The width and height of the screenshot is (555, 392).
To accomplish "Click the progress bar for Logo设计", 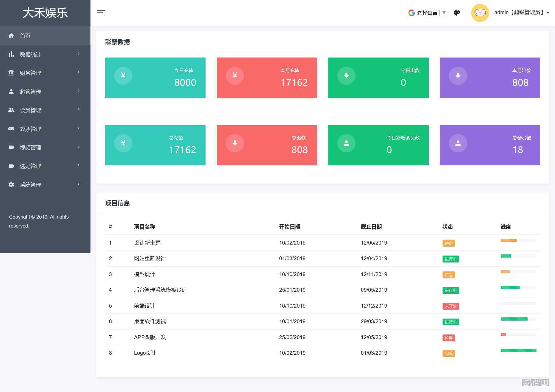I will 518,351.
